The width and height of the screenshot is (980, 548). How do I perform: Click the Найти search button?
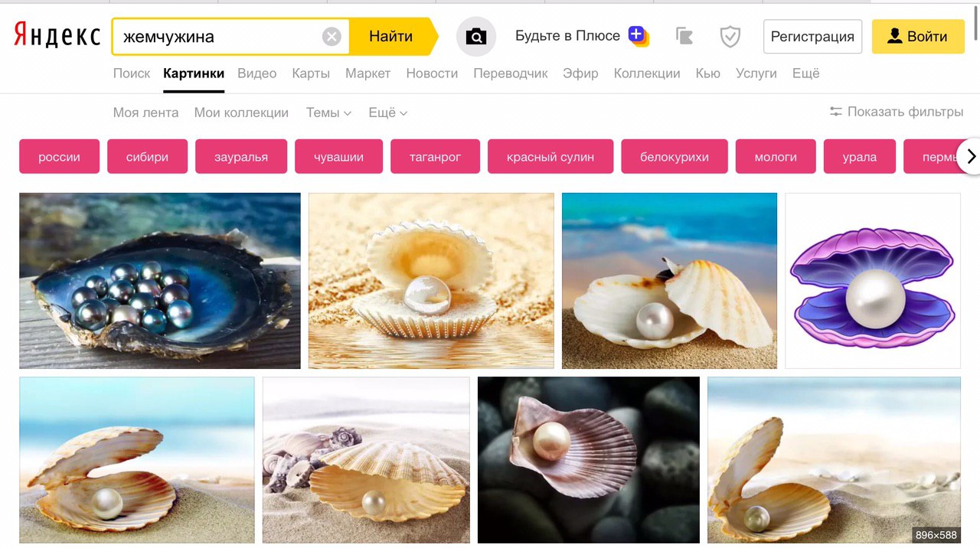(392, 36)
